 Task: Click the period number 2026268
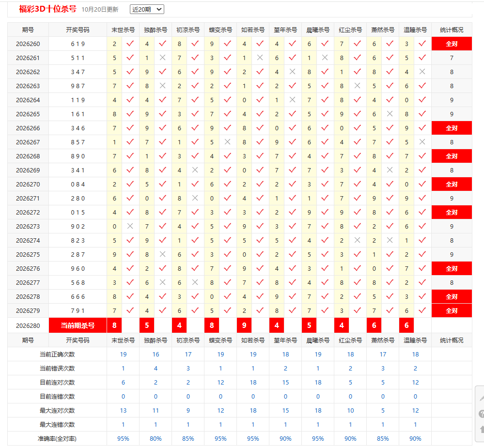[28, 156]
